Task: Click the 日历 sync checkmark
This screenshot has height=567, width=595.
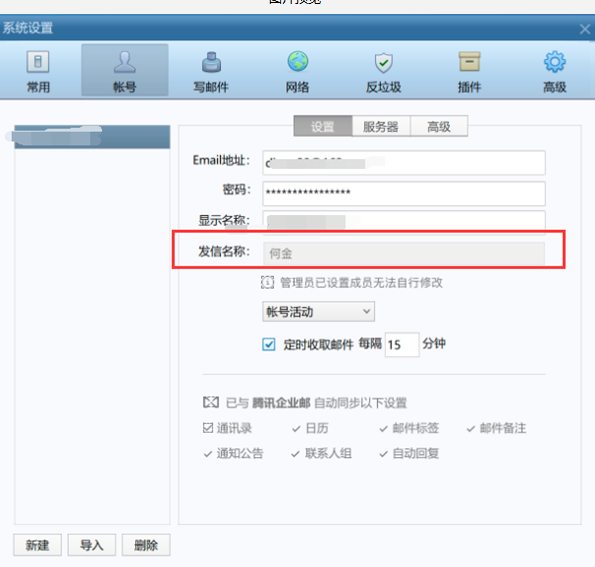Action: pyautogui.click(x=296, y=429)
